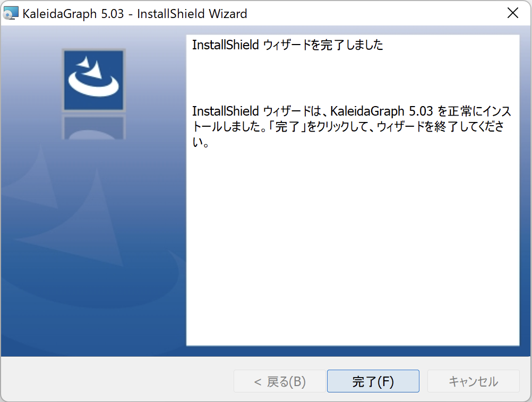Click the 「完了」 text within the message
Viewport: 532px width, 402px height.
pos(287,127)
